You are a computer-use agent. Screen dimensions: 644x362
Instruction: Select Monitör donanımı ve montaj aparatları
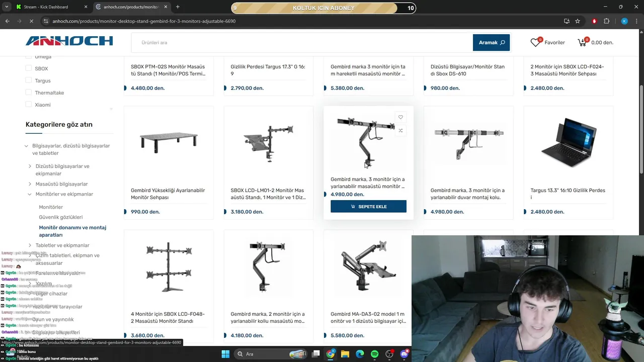tap(72, 231)
